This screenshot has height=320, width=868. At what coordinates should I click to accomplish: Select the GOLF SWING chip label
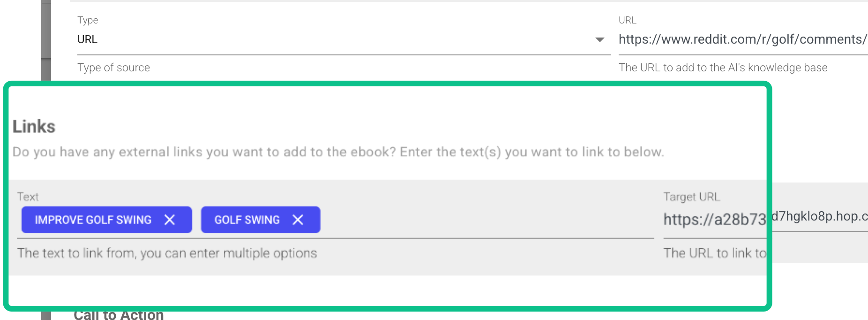click(247, 220)
